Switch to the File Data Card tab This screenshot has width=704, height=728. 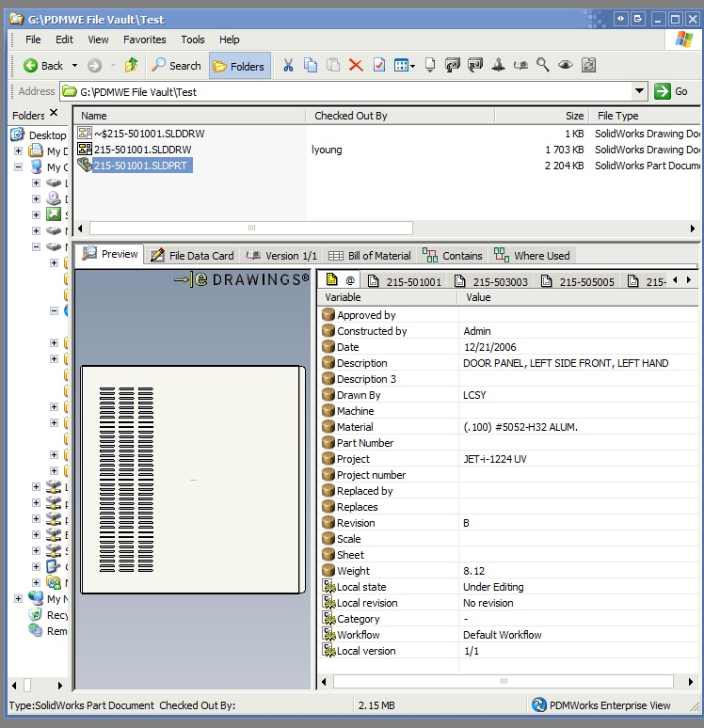point(192,256)
